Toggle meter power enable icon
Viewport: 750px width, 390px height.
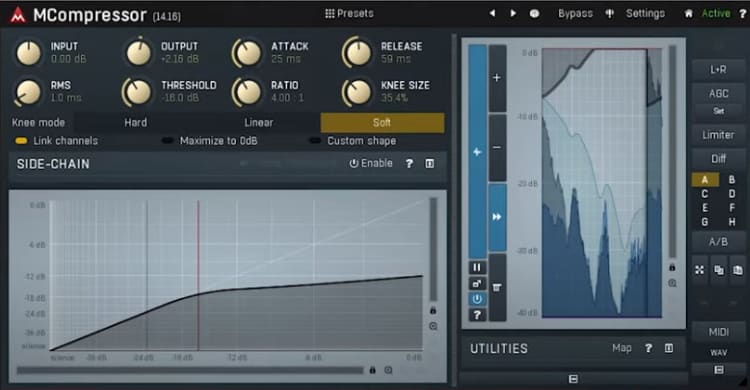(x=477, y=299)
